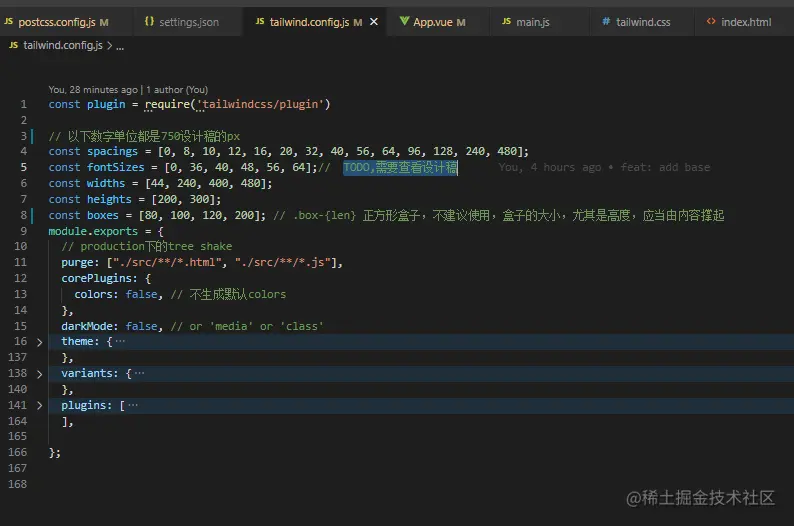Expand the folded theme block
This screenshot has height=526, width=794.
coord(39,342)
